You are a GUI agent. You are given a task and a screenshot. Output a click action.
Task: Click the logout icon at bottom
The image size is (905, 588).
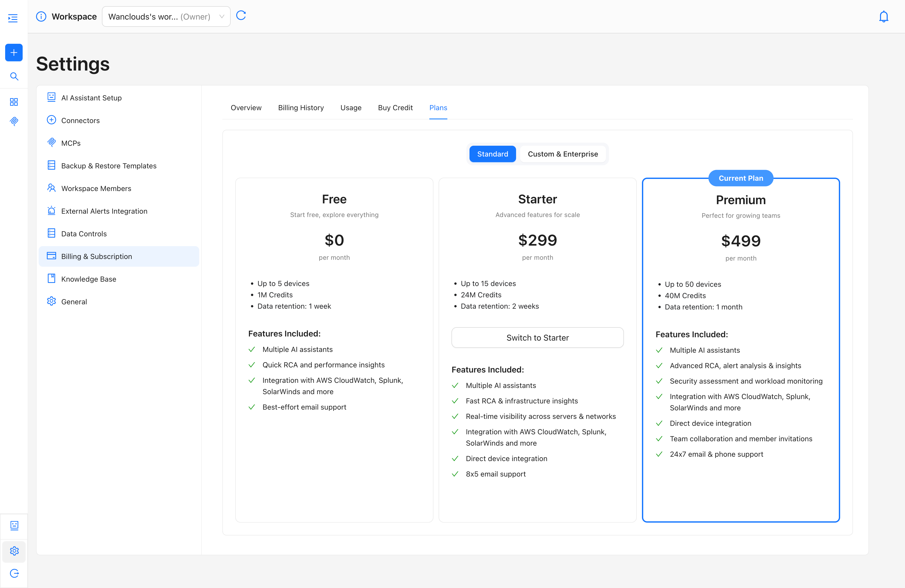14,573
